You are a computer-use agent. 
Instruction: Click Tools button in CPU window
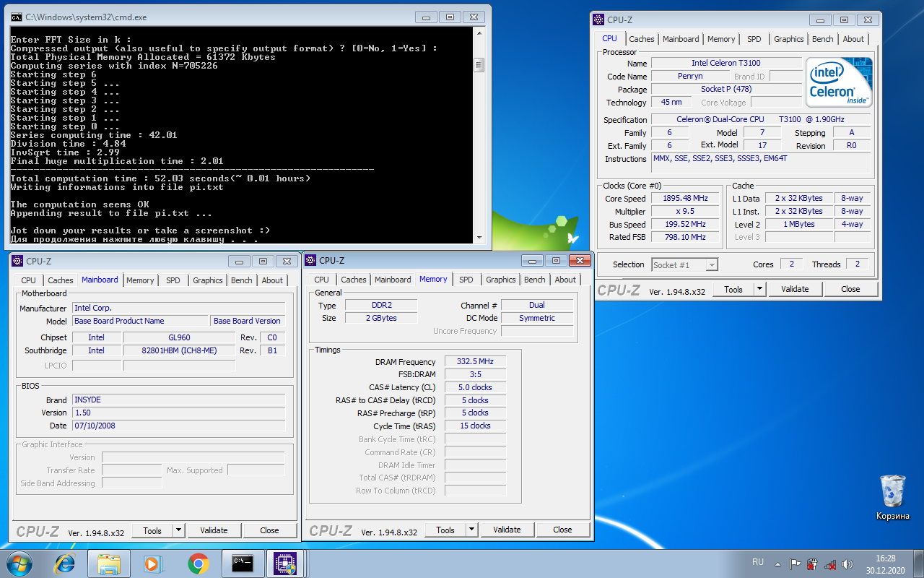pos(733,289)
